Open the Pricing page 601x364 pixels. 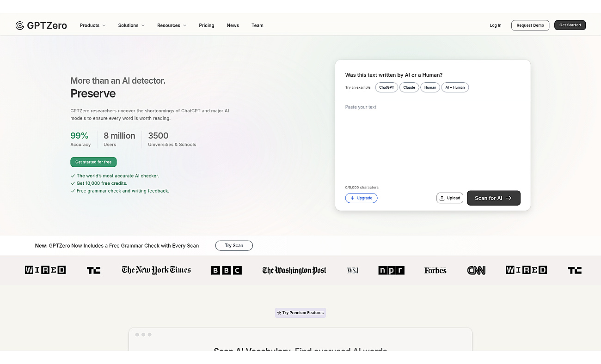click(207, 25)
